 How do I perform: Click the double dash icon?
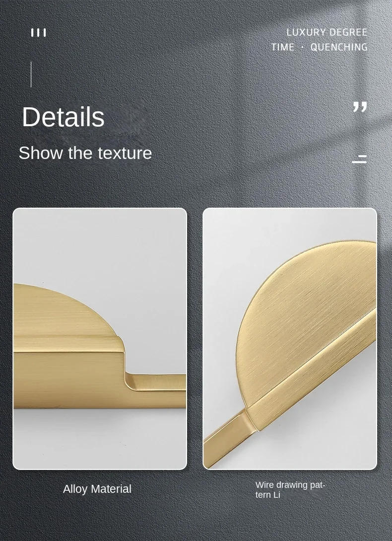pos(359,158)
